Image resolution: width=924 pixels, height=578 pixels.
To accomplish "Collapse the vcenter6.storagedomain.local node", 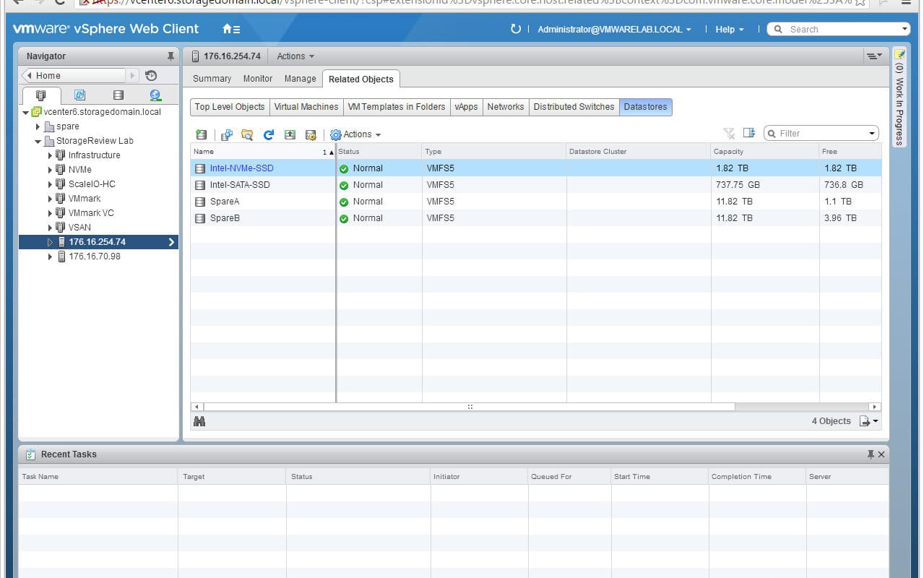I will point(26,113).
